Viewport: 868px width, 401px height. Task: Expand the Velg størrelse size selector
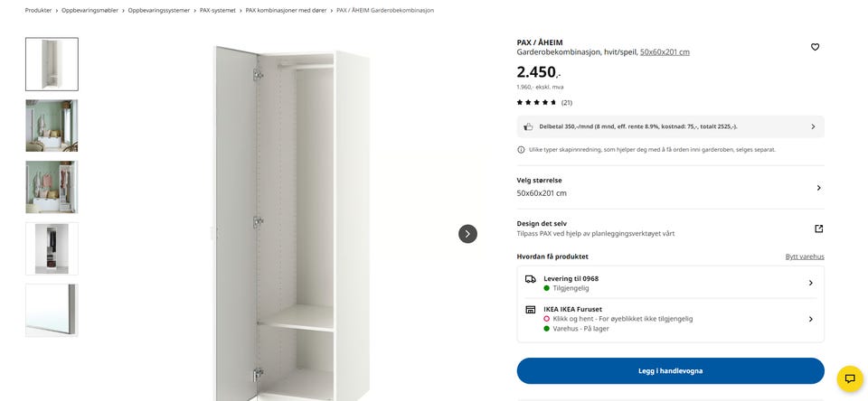click(818, 188)
